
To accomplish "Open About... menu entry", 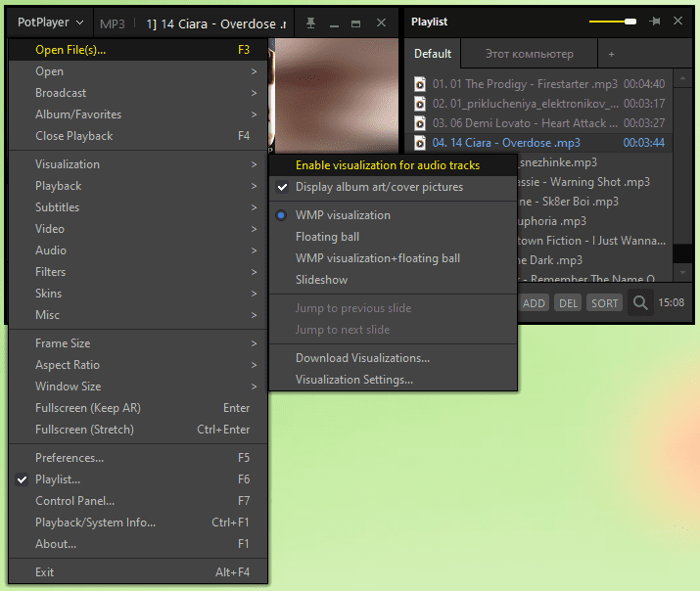I will click(x=138, y=544).
